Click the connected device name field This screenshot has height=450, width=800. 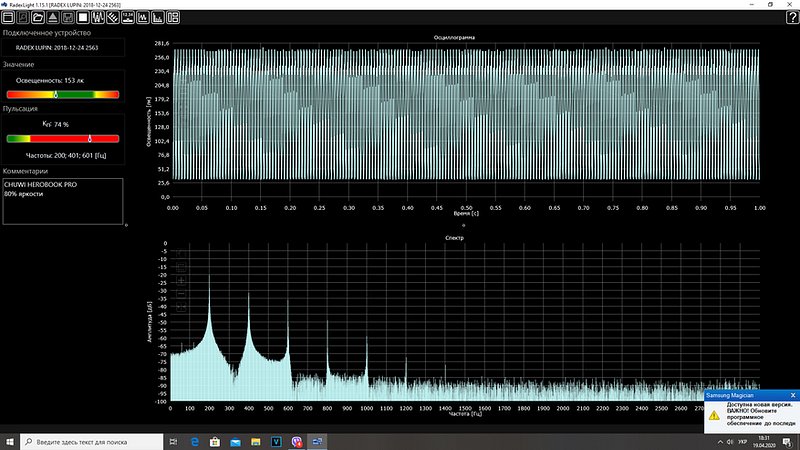[x=63, y=47]
